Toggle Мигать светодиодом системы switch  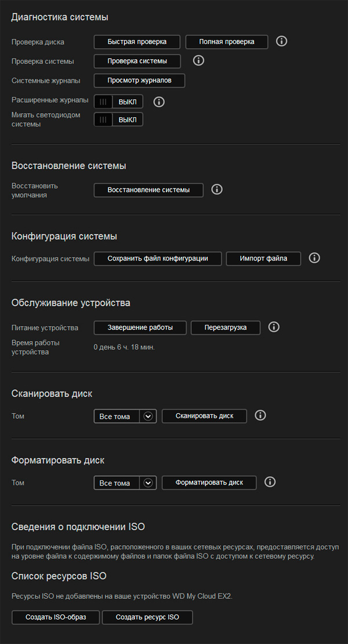pyautogui.click(x=118, y=120)
